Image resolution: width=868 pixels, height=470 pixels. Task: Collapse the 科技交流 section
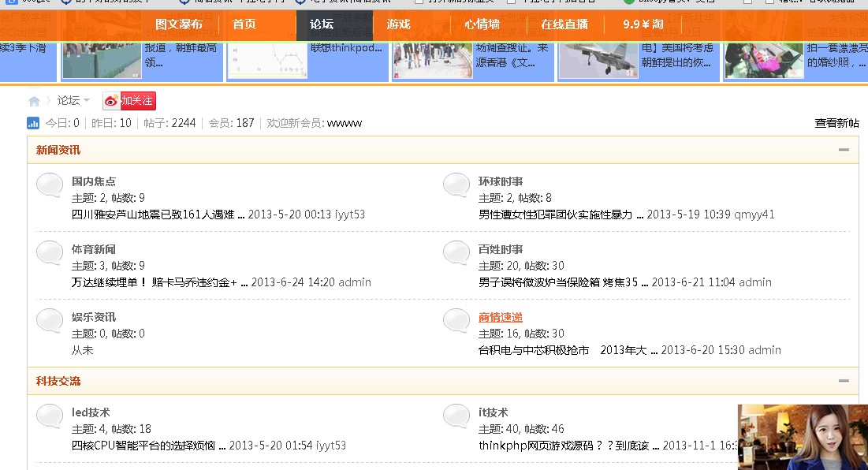844,380
